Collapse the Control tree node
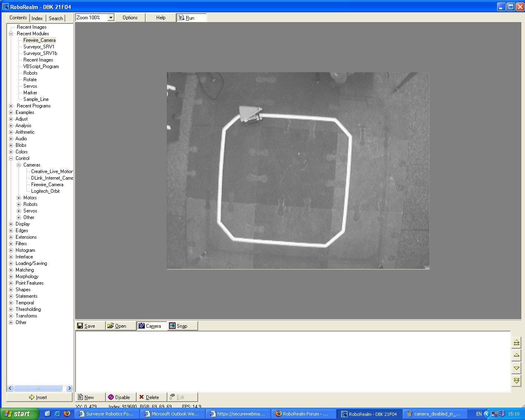 coord(11,158)
